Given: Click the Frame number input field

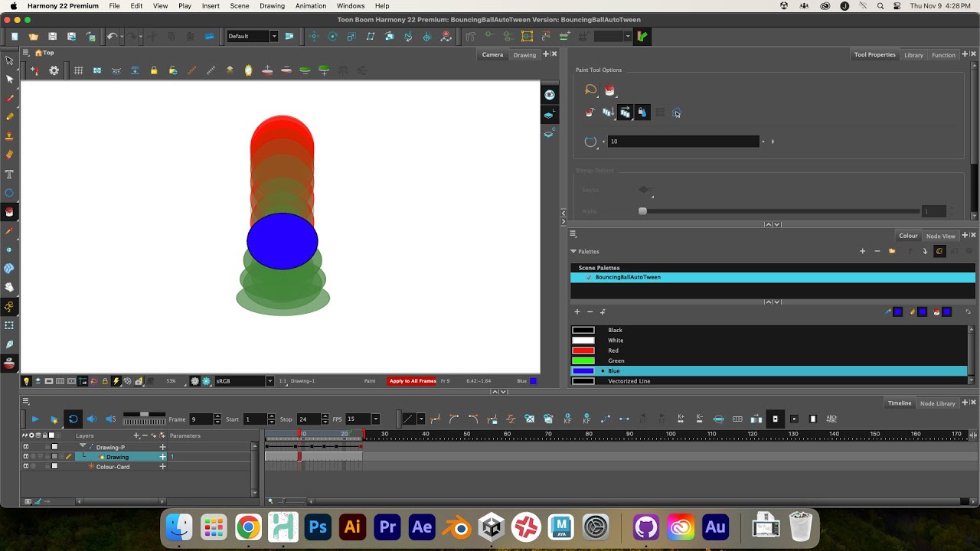Looking at the screenshot, I should pos(201,419).
